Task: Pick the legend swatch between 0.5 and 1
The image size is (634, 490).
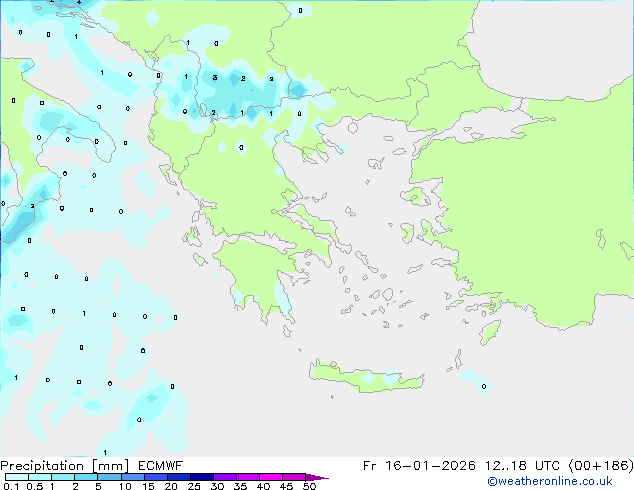Action: [x=40, y=477]
